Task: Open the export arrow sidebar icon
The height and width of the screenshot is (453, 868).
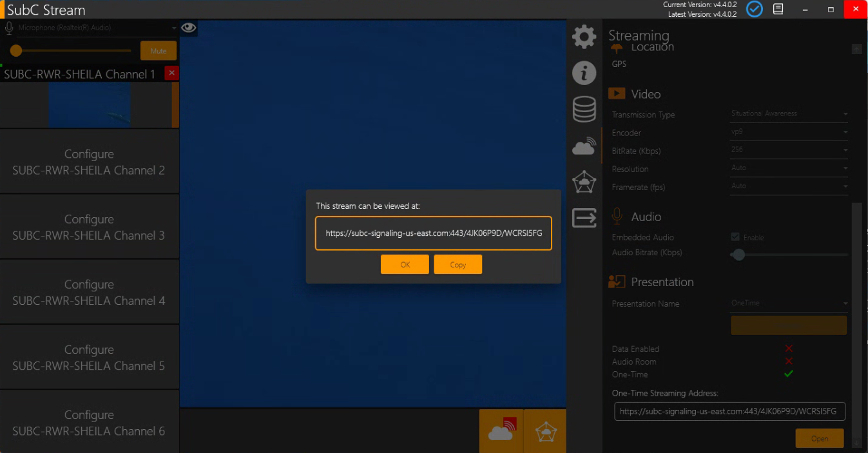Action: click(584, 218)
